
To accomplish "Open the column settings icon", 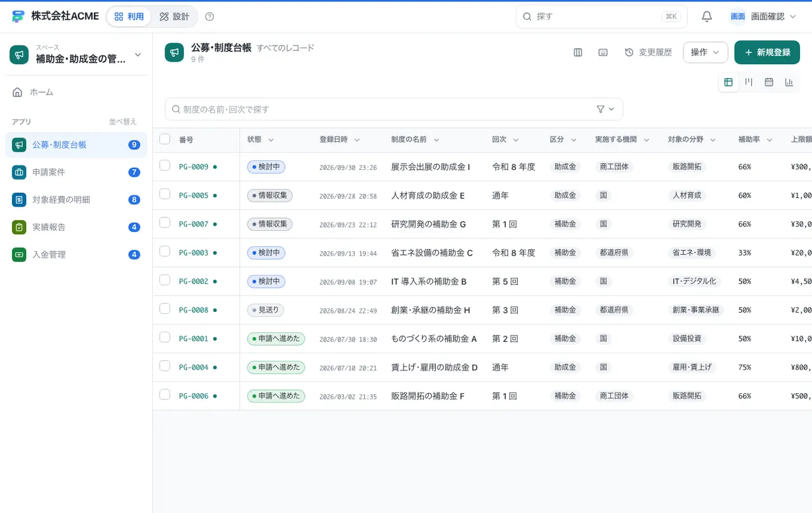I will click(578, 53).
